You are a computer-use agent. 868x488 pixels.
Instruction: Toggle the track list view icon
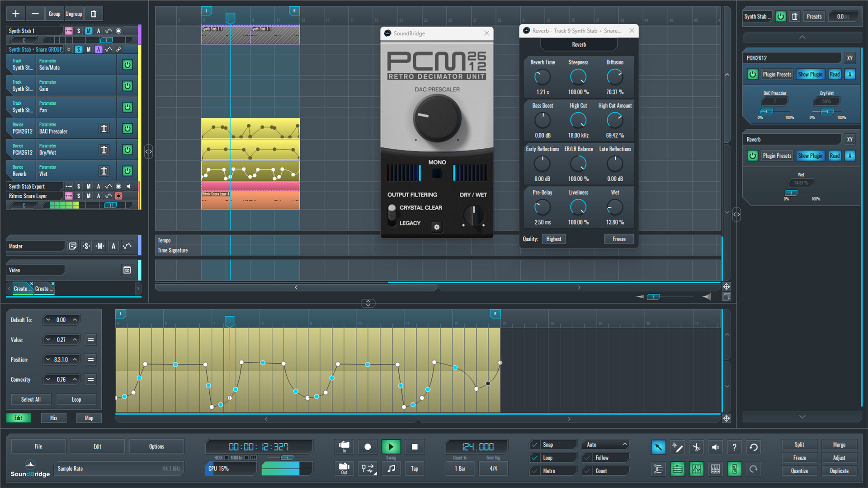pos(658,469)
